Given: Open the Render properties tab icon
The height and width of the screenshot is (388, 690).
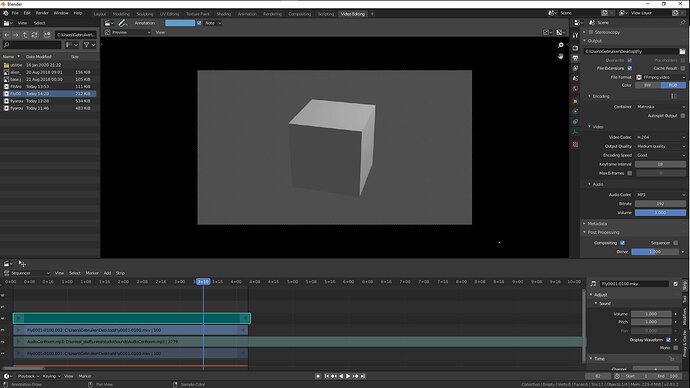Looking at the screenshot, I should [575, 48].
